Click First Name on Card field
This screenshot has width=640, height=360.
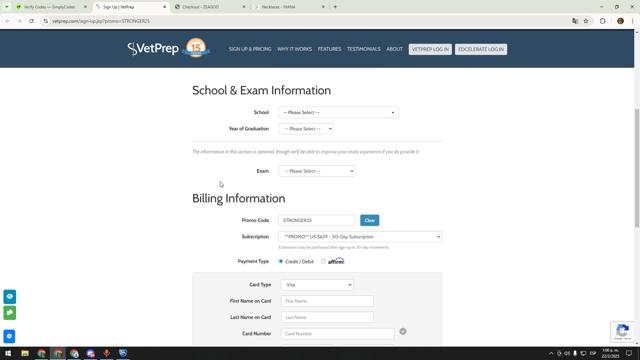tap(327, 301)
